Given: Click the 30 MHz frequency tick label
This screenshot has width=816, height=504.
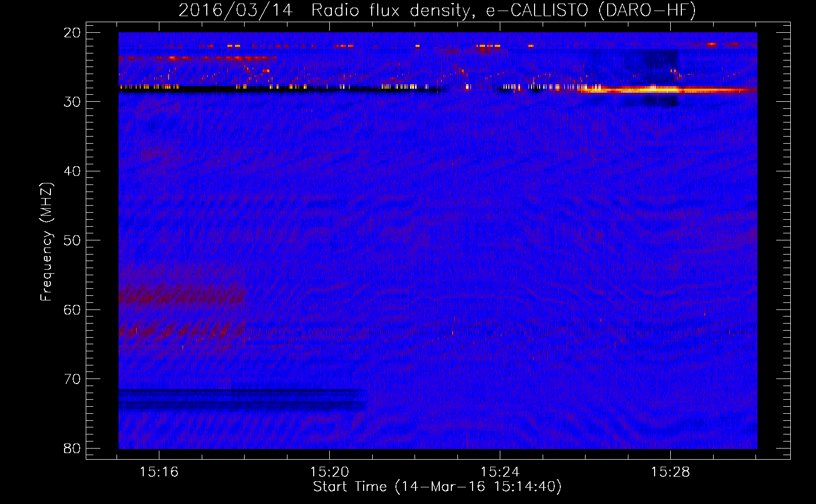Looking at the screenshot, I should click(x=72, y=102).
